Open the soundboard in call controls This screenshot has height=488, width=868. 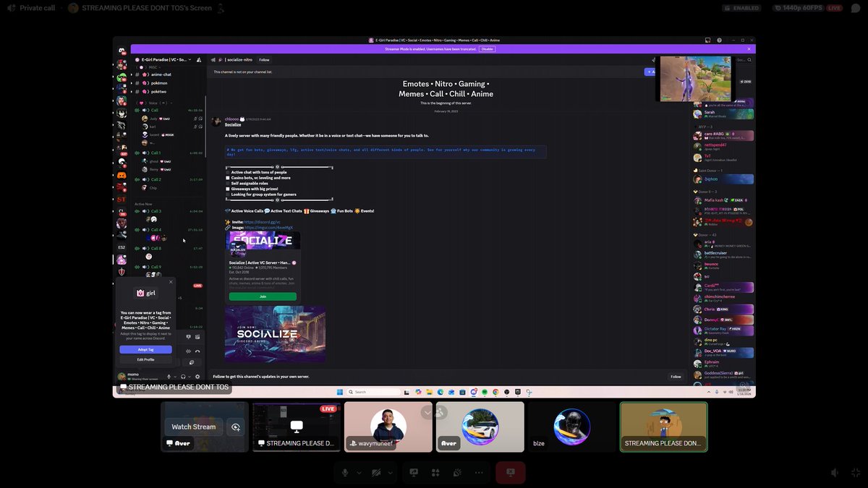tap(456, 472)
